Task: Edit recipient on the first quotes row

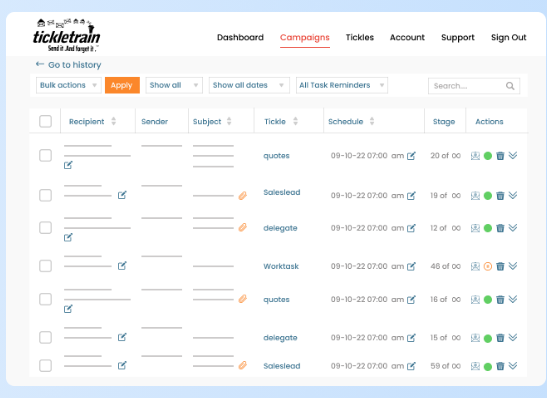Action: click(68, 165)
